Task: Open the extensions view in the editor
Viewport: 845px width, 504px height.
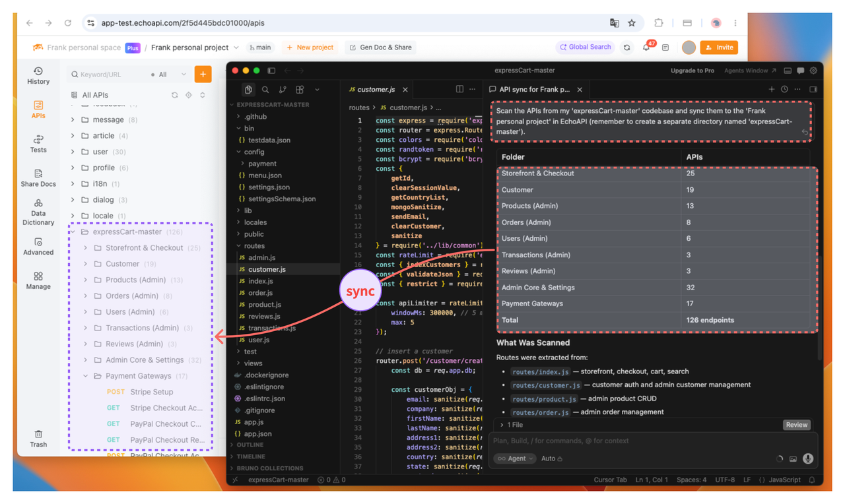Action: 300,90
